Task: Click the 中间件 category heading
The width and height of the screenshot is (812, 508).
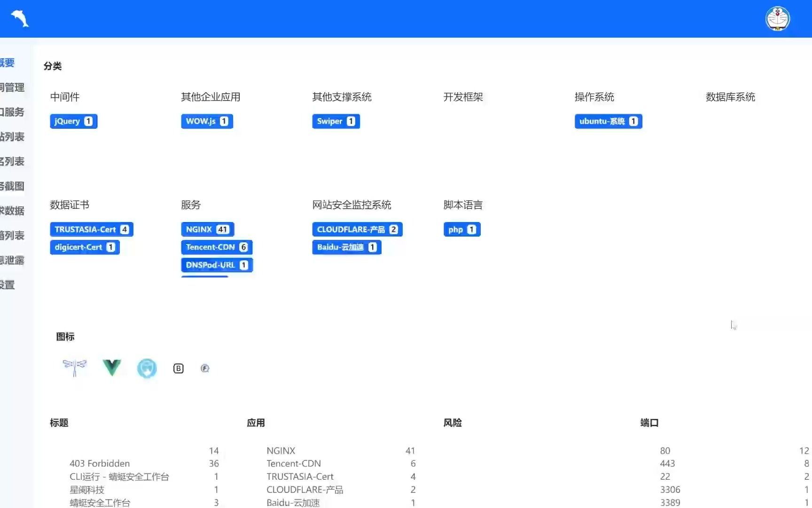Action: tap(65, 97)
